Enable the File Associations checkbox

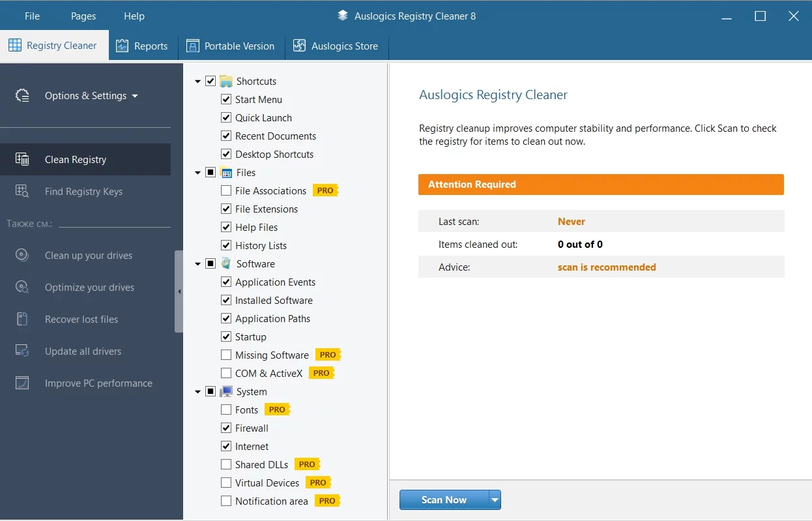226,191
